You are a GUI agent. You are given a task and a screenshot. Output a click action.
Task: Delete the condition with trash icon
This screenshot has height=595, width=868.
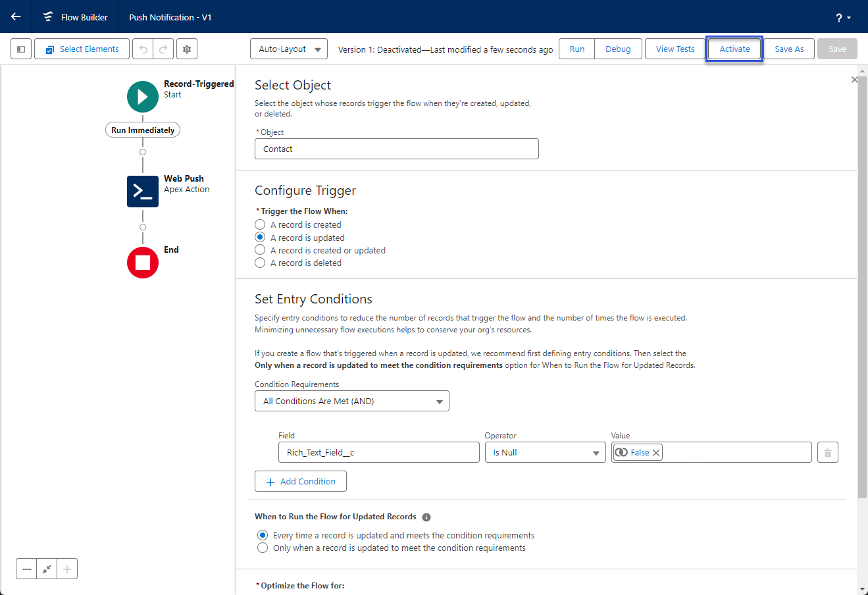827,453
